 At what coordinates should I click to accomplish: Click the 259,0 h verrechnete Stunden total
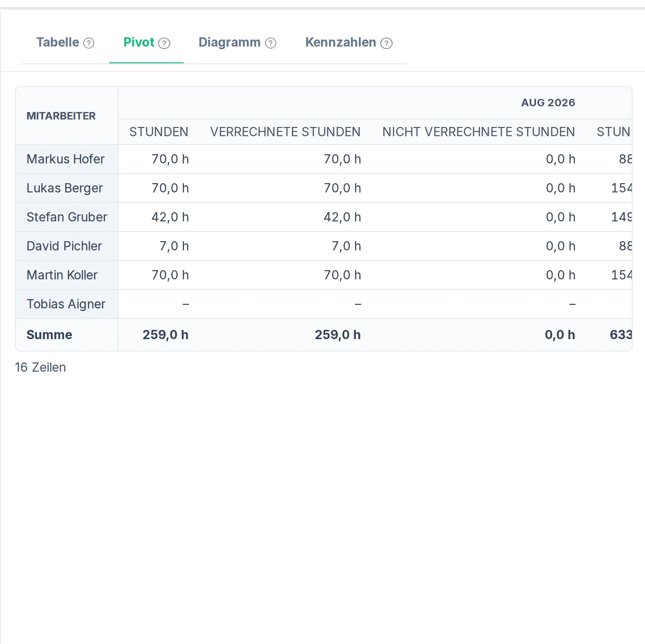point(338,335)
